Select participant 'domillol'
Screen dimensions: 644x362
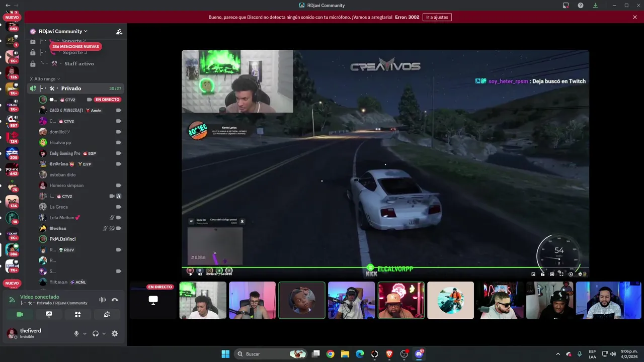coord(80,132)
